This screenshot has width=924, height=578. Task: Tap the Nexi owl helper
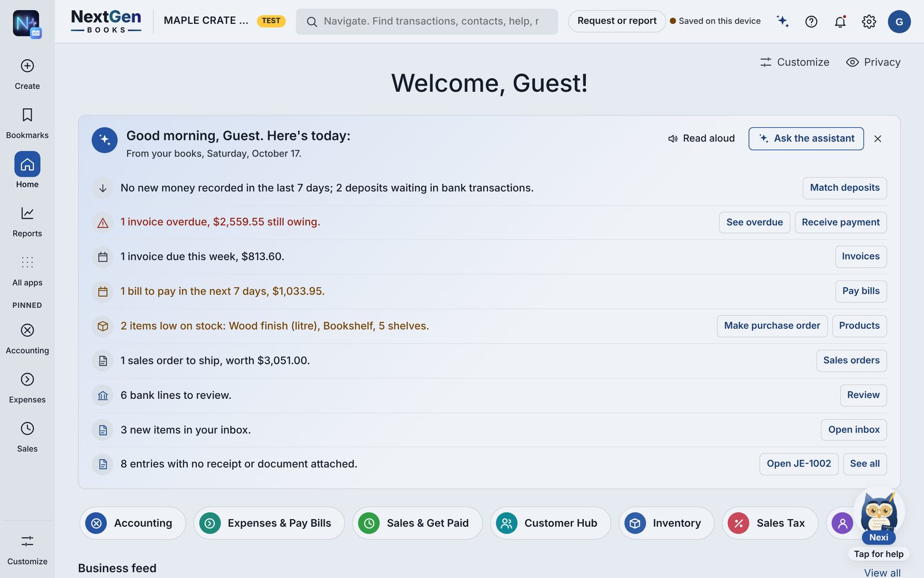[879, 516]
